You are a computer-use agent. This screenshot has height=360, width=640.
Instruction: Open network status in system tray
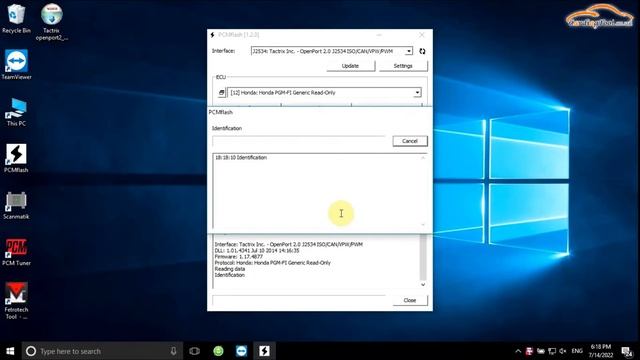pyautogui.click(x=552, y=351)
